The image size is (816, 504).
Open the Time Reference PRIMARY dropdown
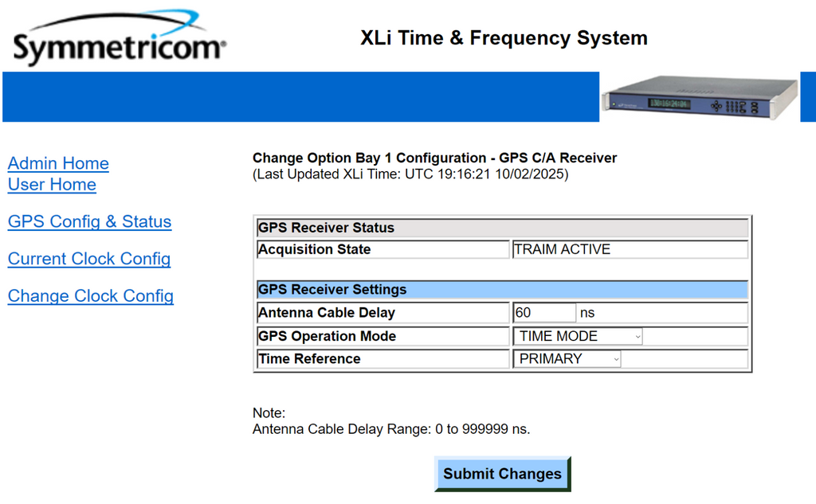(567, 359)
